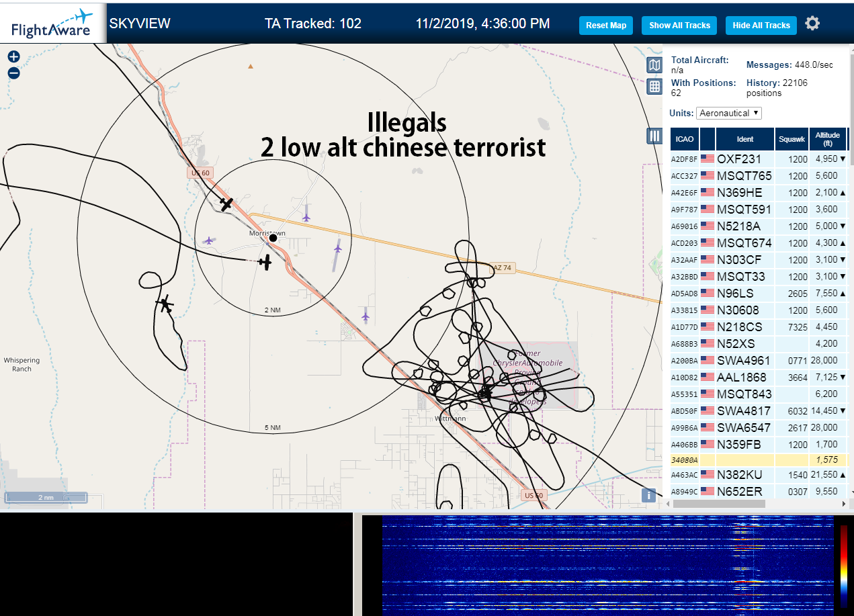This screenshot has height=616, width=854.
Task: Sort table by flag column header
Action: pos(708,139)
